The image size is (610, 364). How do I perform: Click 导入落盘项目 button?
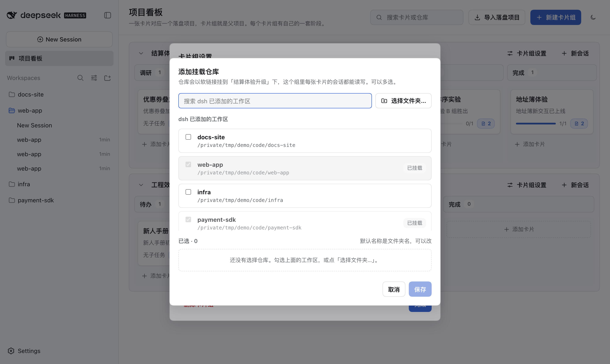(x=497, y=17)
